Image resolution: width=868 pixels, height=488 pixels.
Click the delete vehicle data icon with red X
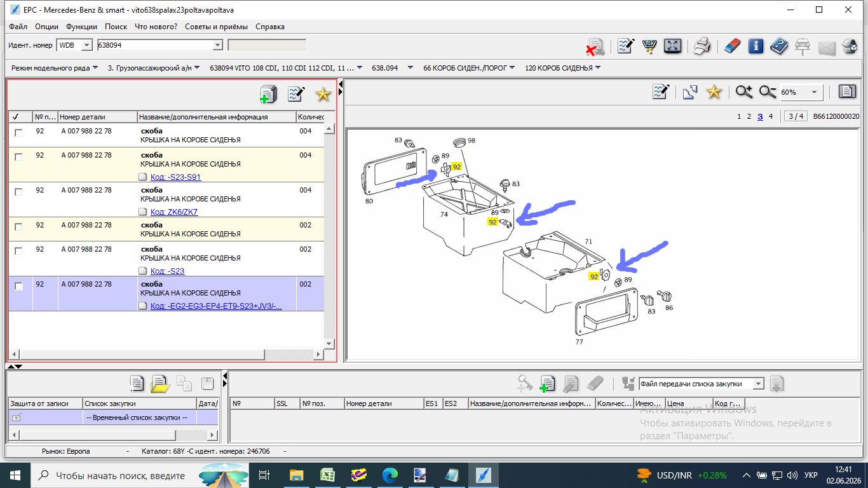[595, 46]
